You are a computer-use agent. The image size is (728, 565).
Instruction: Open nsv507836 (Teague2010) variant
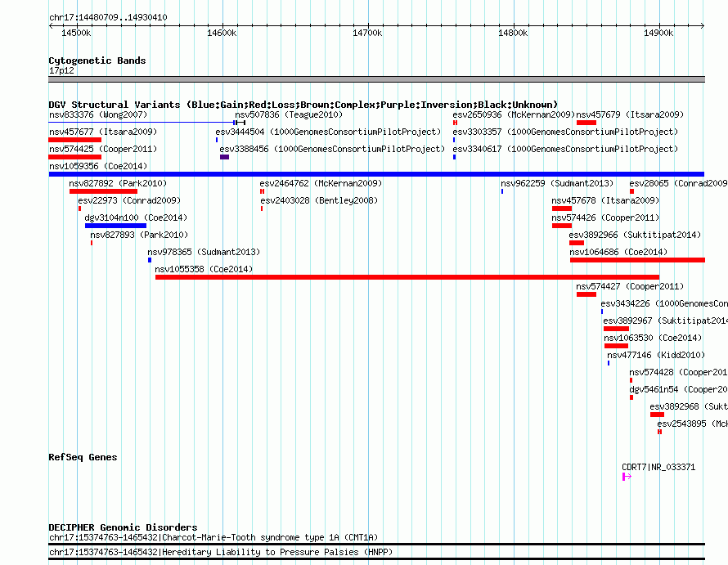click(x=289, y=114)
